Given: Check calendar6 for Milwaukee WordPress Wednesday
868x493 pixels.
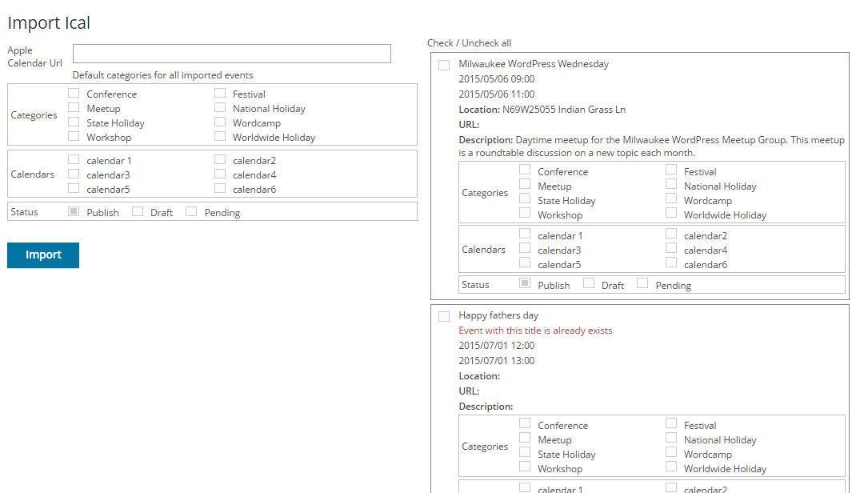Looking at the screenshot, I should tap(671, 263).
